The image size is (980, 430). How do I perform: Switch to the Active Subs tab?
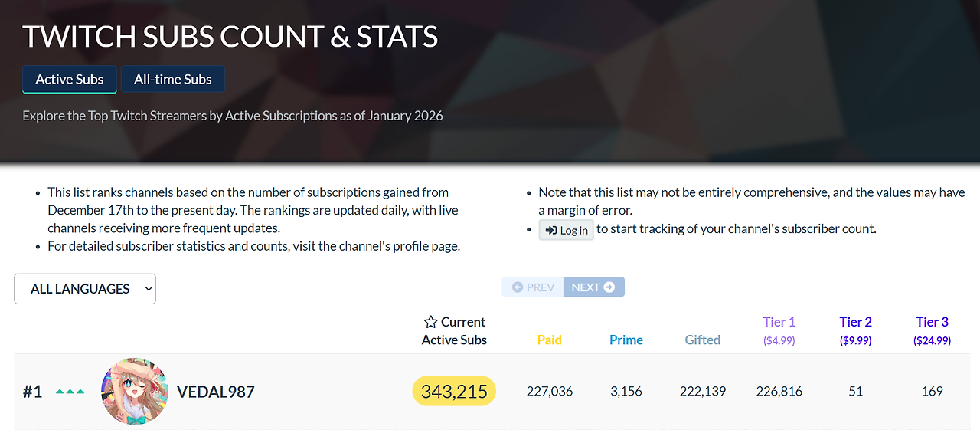[70, 79]
